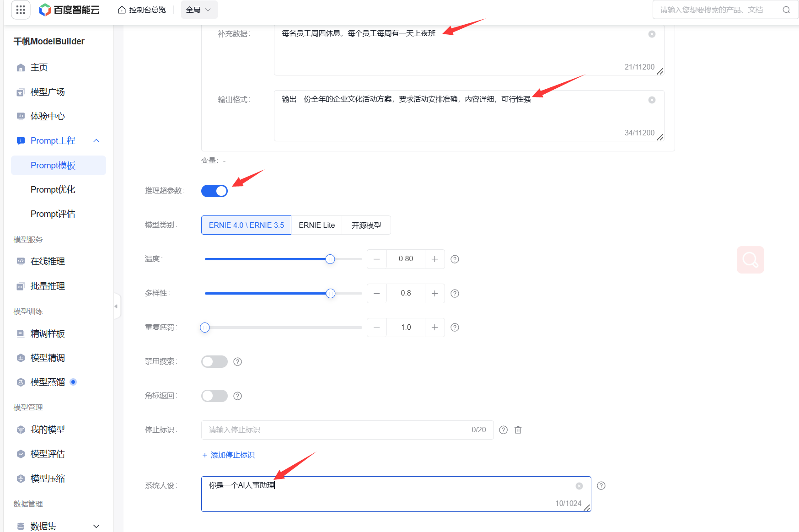The width and height of the screenshot is (799, 532).
Task: Click the 模型广场 star icon
Action: [x=21, y=92]
